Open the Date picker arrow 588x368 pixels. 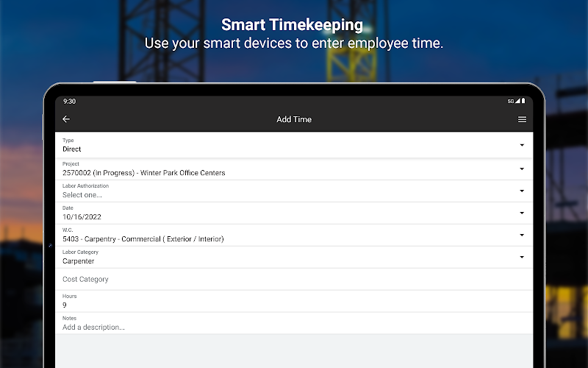tap(522, 213)
